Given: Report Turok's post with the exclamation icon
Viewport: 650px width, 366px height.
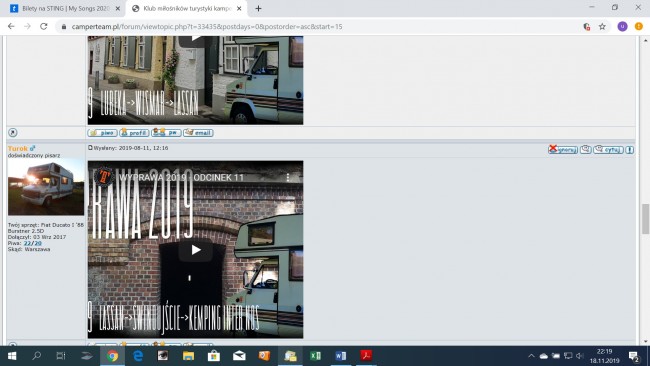Looking at the screenshot, I should point(629,150).
